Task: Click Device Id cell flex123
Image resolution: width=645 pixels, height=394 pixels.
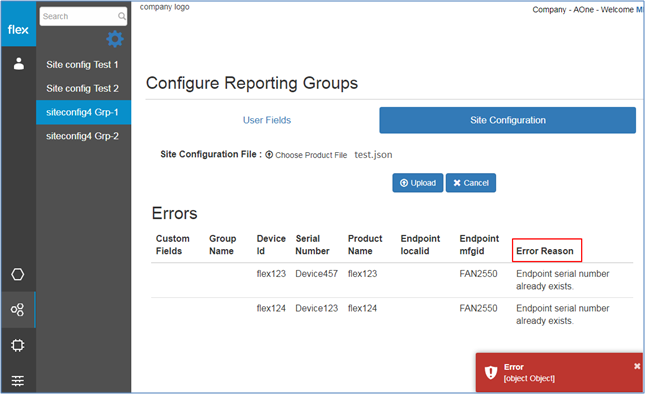Action: 271,273
